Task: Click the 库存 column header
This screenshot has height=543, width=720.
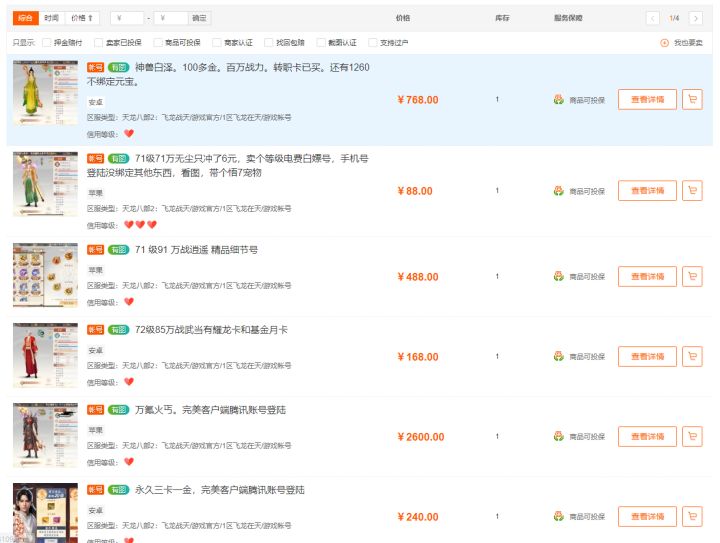Action: point(502,18)
